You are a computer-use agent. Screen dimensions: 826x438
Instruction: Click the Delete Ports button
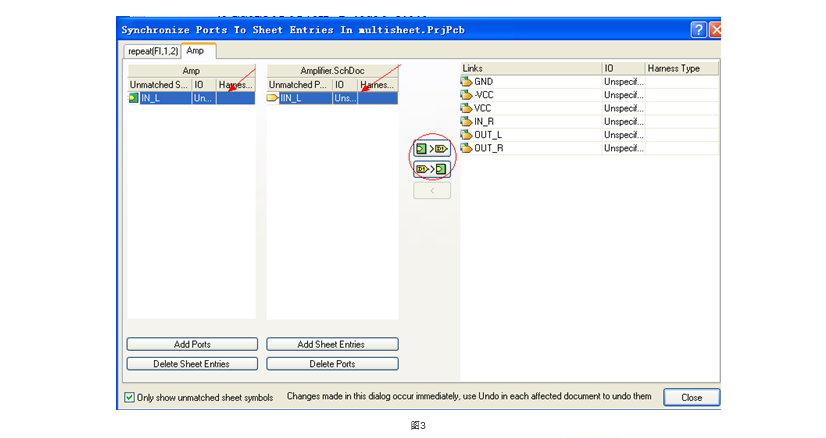click(332, 364)
